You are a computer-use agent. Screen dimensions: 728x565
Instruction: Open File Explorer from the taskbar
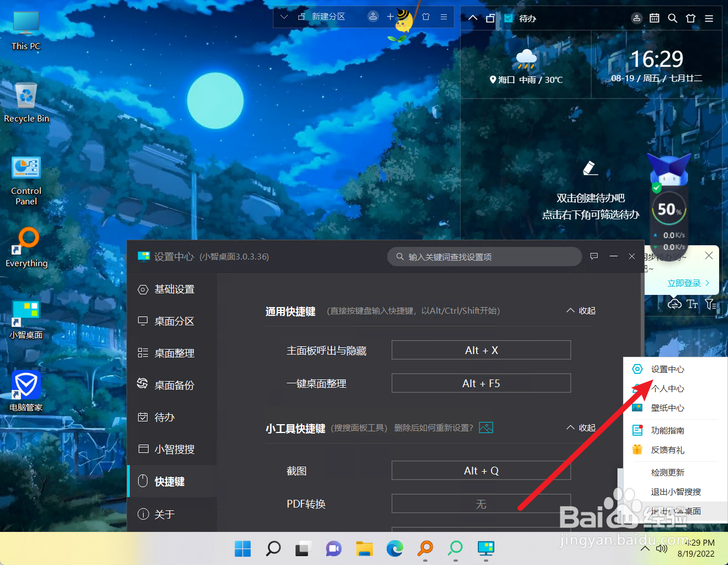365,548
